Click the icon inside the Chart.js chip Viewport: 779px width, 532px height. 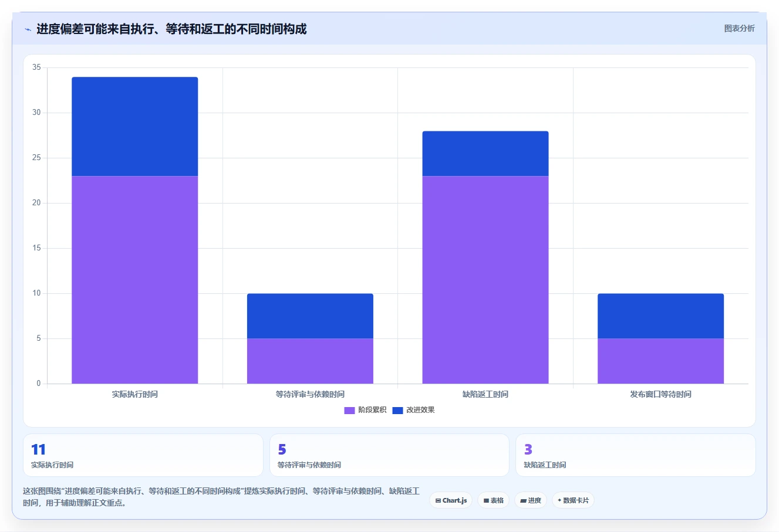[438, 500]
